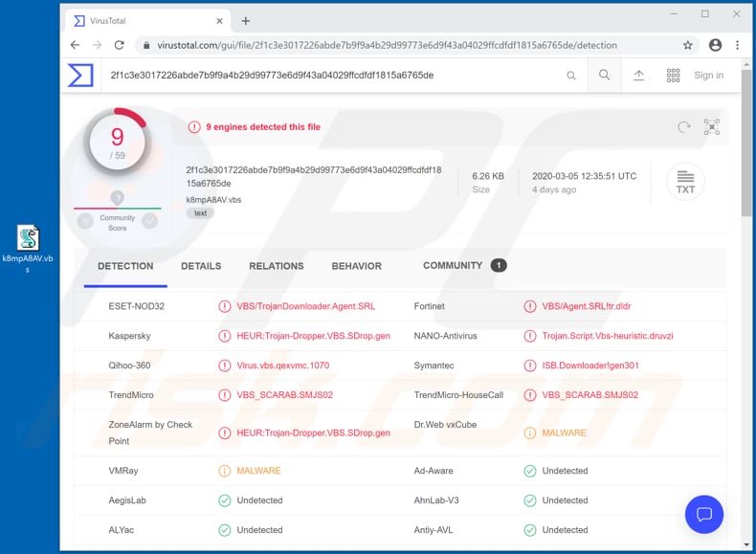
Task: Click the TXT file type icon
Action: [685, 182]
